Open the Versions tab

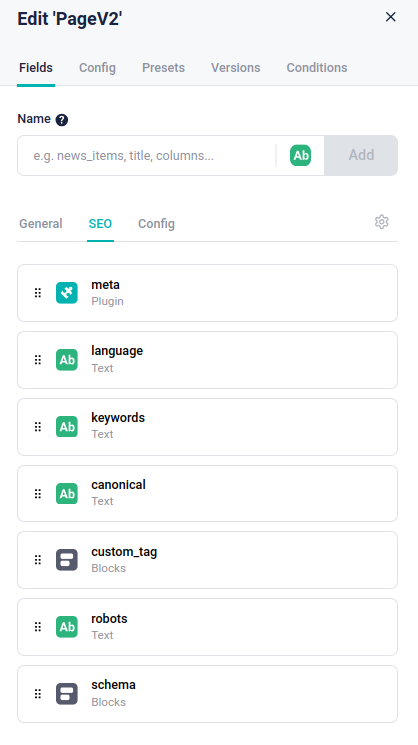point(236,67)
